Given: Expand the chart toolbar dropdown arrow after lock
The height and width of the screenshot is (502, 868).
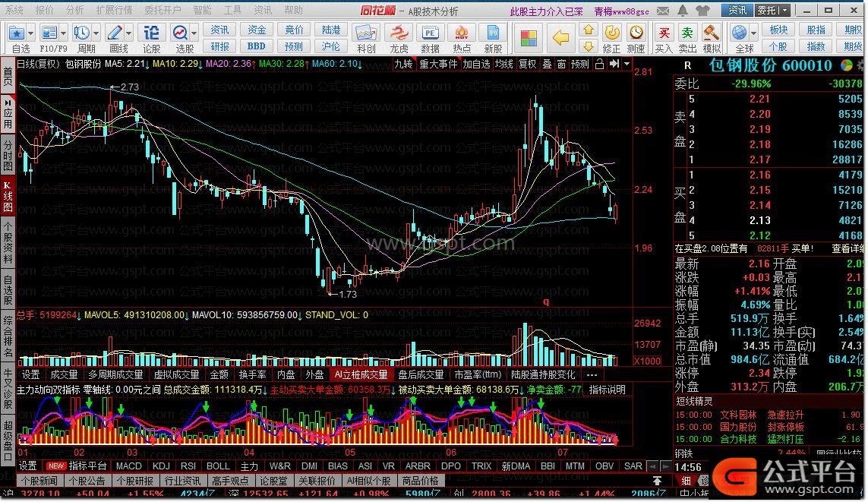Looking at the screenshot, I should (627, 65).
